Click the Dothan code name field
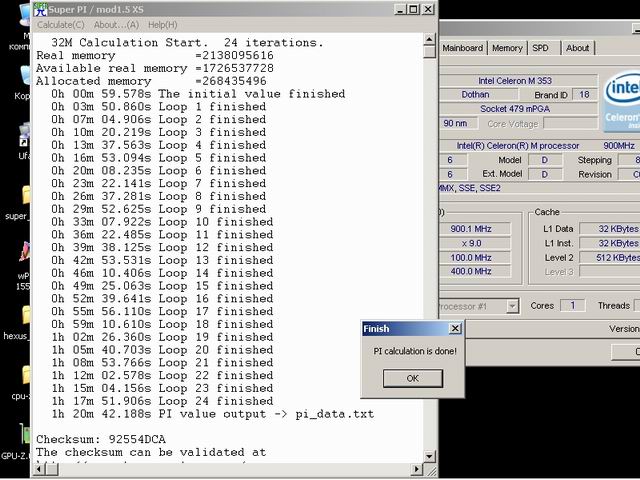The width and height of the screenshot is (640, 480). pyautogui.click(x=478, y=95)
